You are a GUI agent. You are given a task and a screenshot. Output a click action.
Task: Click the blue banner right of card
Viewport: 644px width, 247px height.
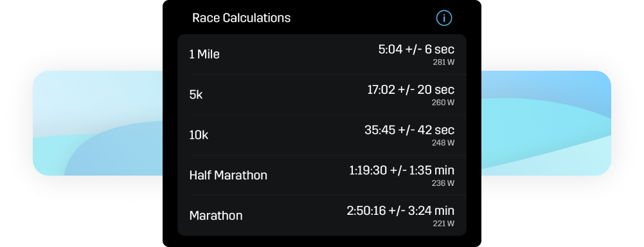coord(546,123)
